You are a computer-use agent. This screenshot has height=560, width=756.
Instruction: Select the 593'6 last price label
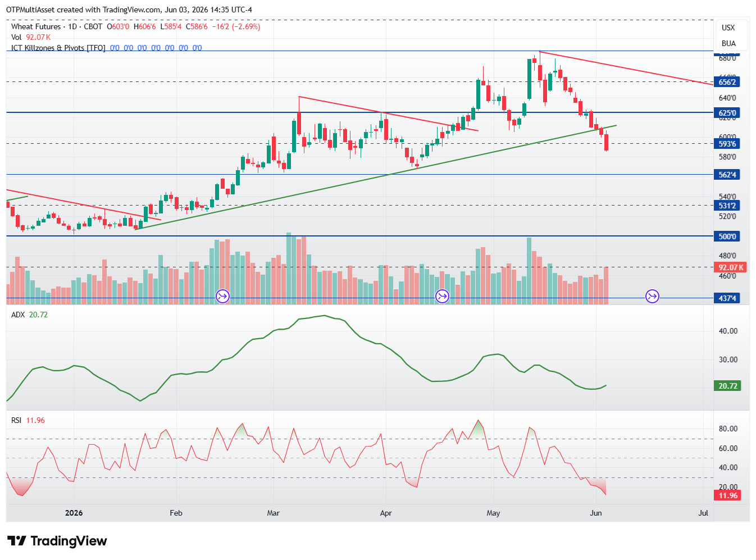[727, 144]
